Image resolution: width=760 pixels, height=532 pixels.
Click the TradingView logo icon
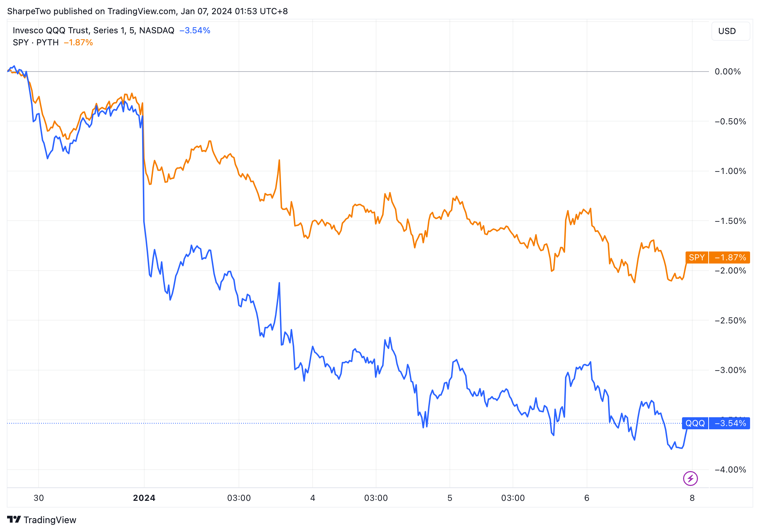point(14,519)
